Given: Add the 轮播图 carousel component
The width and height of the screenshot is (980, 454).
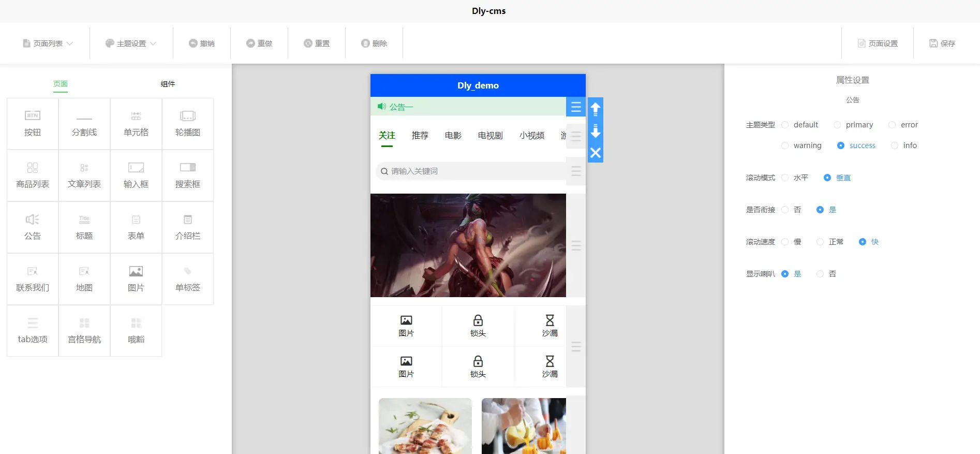Looking at the screenshot, I should point(188,124).
